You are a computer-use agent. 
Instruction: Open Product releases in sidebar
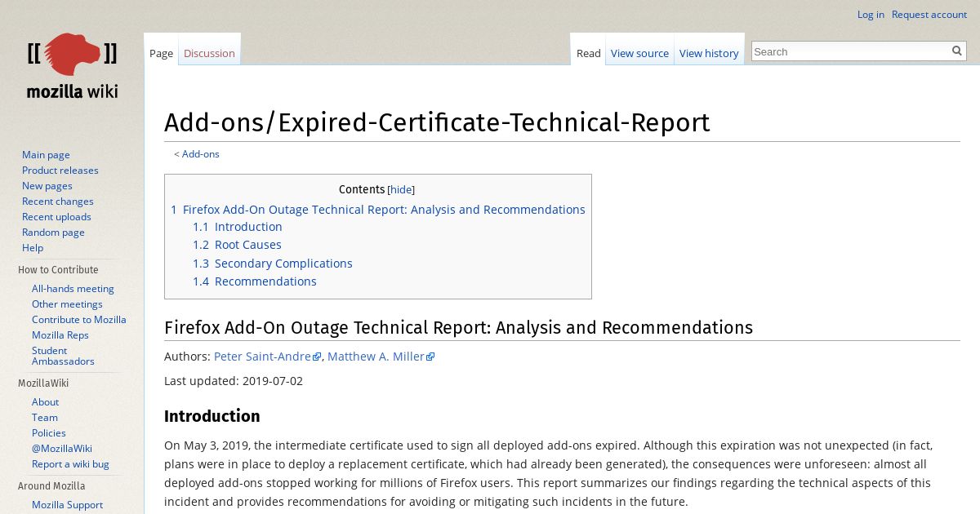click(60, 171)
